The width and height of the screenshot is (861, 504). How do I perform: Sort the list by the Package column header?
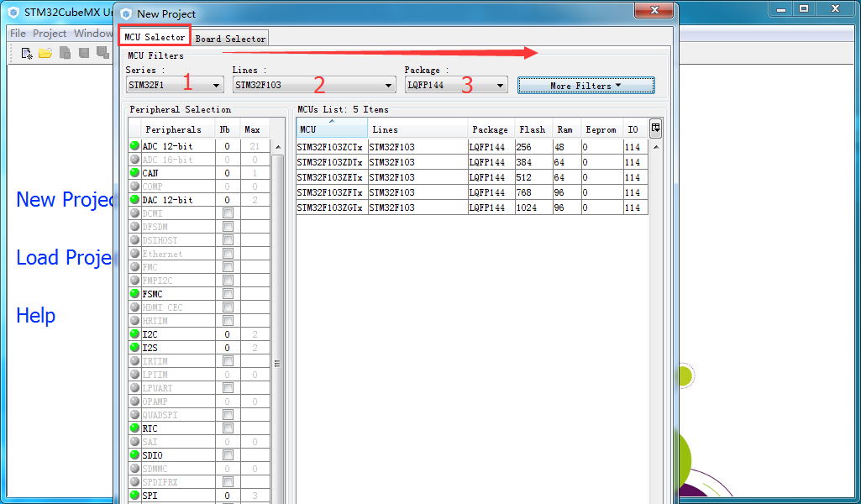pos(491,129)
